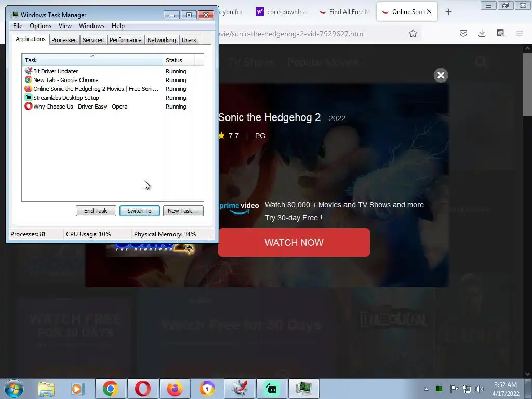Open Firefox downloads panel

(482, 33)
